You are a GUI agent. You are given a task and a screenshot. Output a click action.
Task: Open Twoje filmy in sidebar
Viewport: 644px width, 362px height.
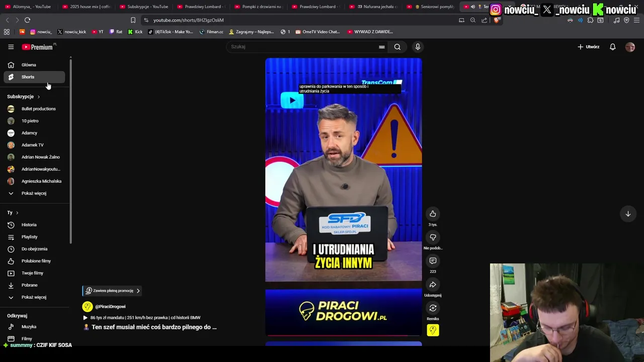click(34, 273)
